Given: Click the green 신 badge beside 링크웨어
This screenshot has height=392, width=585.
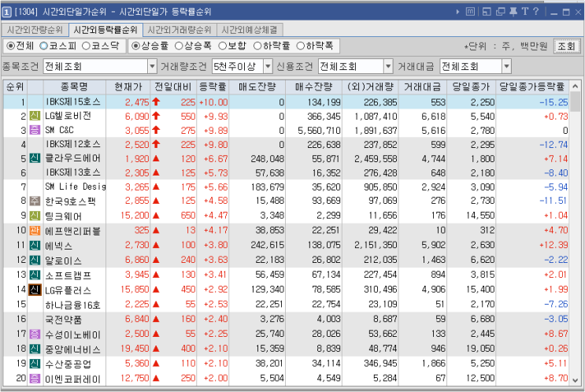Looking at the screenshot, I should tap(35, 216).
